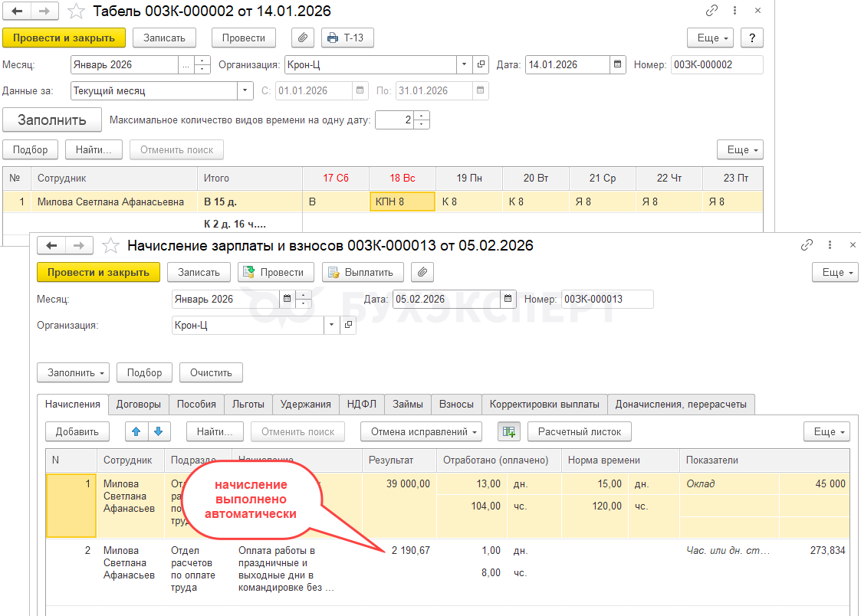Toggle detailed calculation view icon
Screen dimensions: 861x616
(508, 431)
